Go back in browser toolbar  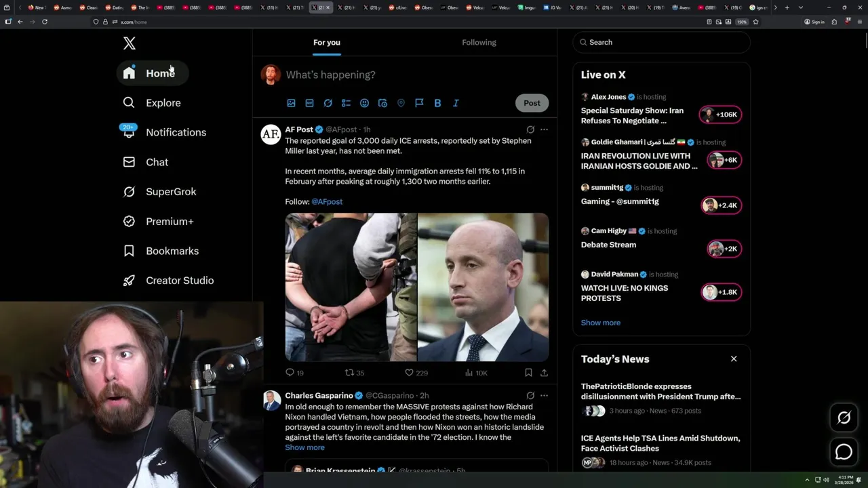click(20, 22)
